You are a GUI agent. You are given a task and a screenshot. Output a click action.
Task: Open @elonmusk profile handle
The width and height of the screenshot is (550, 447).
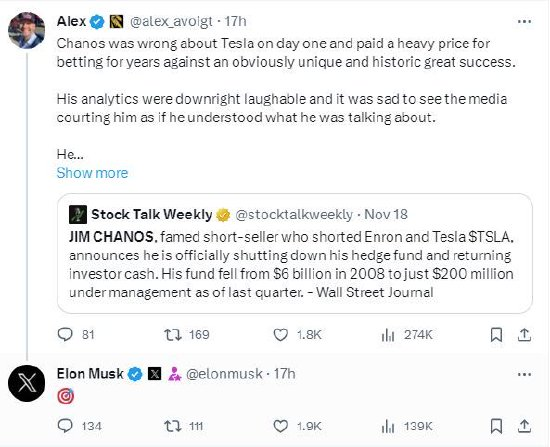(x=224, y=374)
